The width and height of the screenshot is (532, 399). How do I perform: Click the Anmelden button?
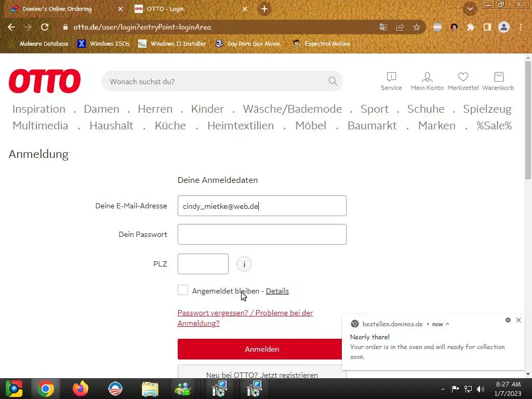click(262, 349)
